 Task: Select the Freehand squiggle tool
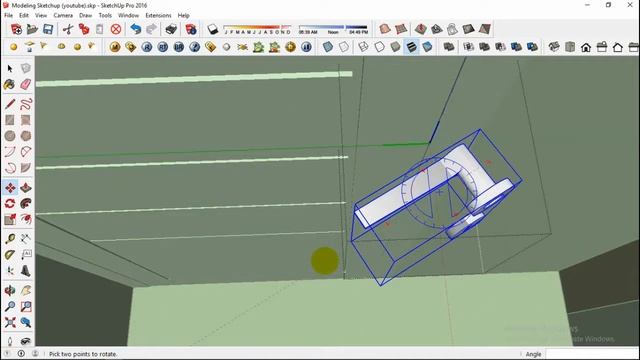(25, 104)
